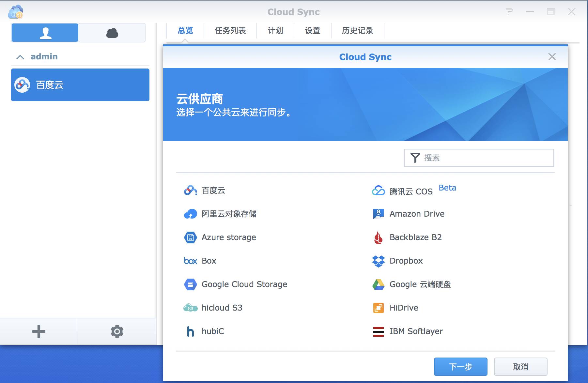Image resolution: width=588 pixels, height=383 pixels.
Task: Click the Beta tag next to 腾讯云 COS
Action: [x=447, y=188]
